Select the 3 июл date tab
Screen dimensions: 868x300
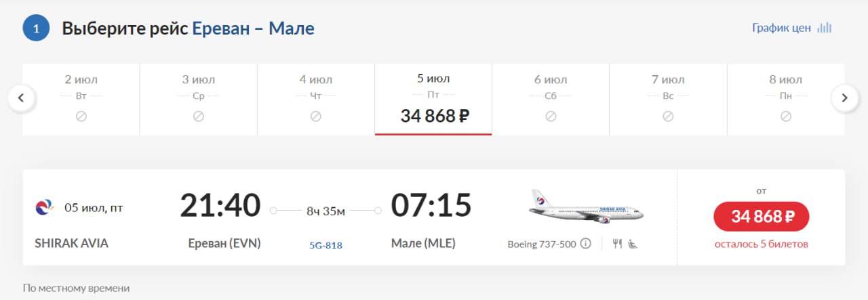[199, 99]
